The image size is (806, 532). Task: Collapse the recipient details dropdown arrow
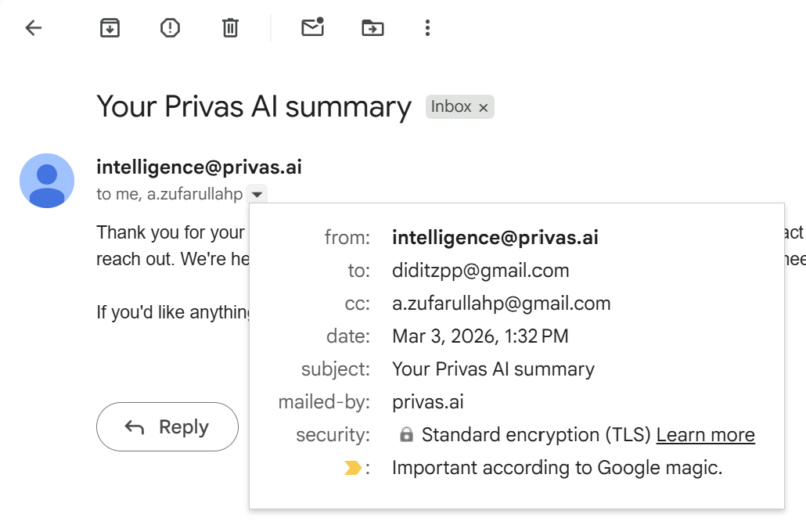coord(257,194)
